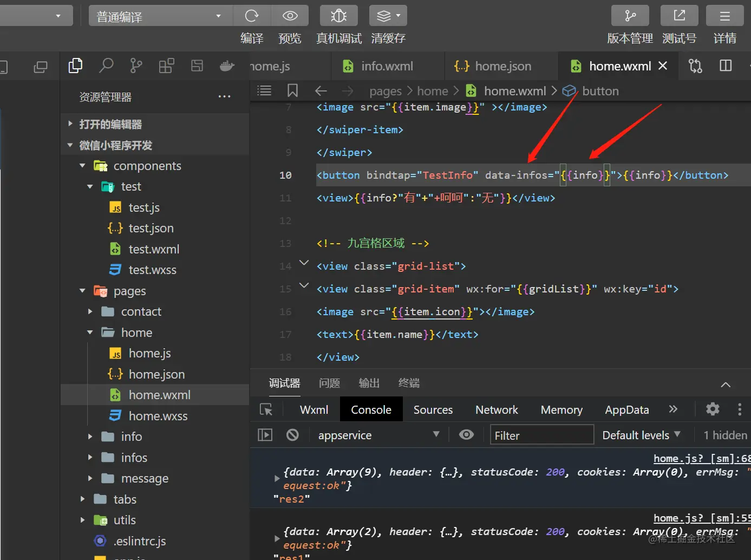Open the 问题 panel tab
Screen dimensions: 751x560
330,383
